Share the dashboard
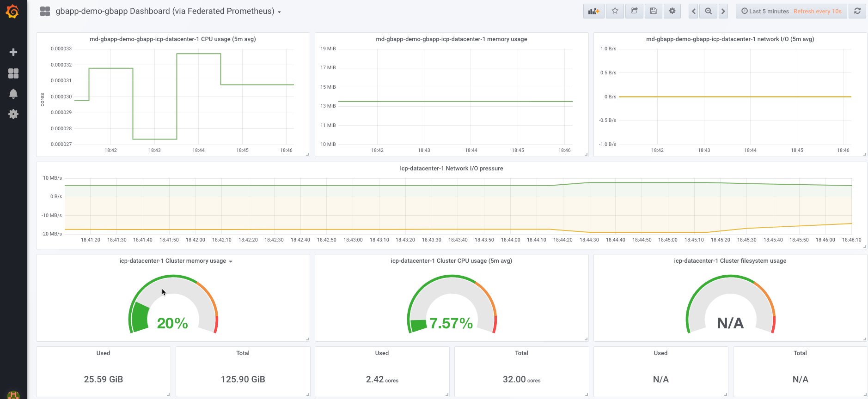 point(634,11)
